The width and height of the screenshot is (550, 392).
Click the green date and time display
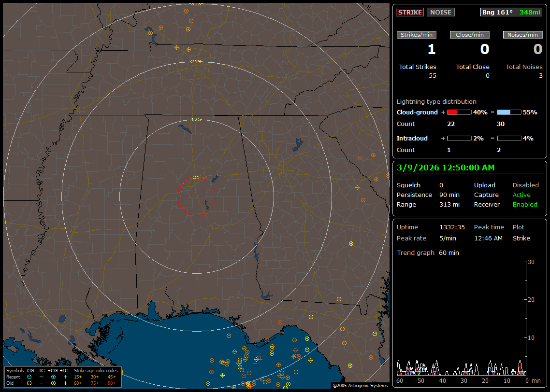(x=445, y=168)
